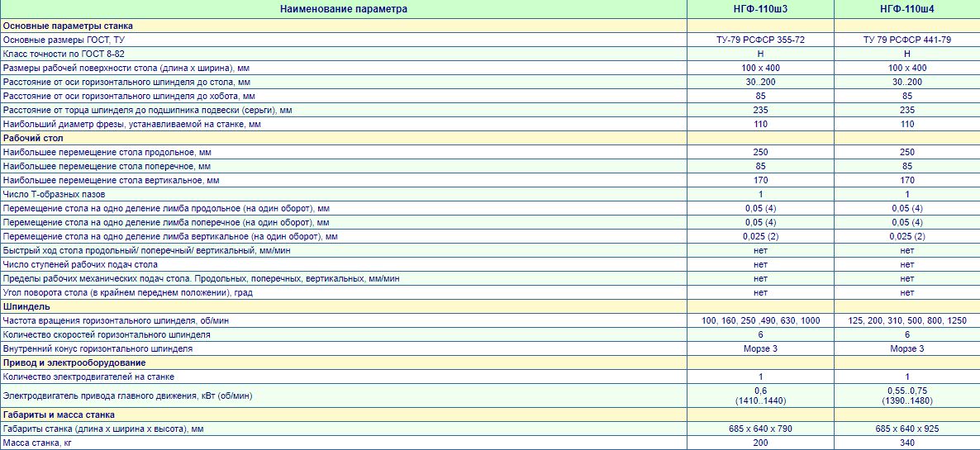Click the "ТУ 79 РСФСР 441-79" cell
This screenshot has height=450, width=980.
(x=907, y=40)
